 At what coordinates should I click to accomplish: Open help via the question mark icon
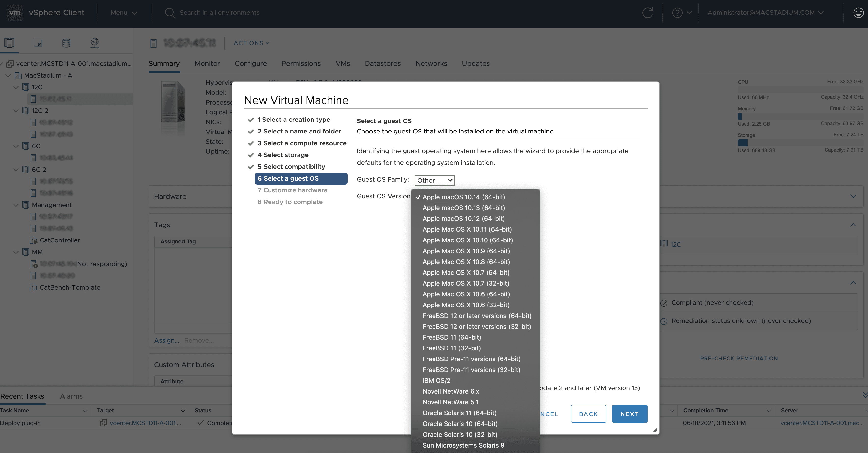(x=677, y=13)
